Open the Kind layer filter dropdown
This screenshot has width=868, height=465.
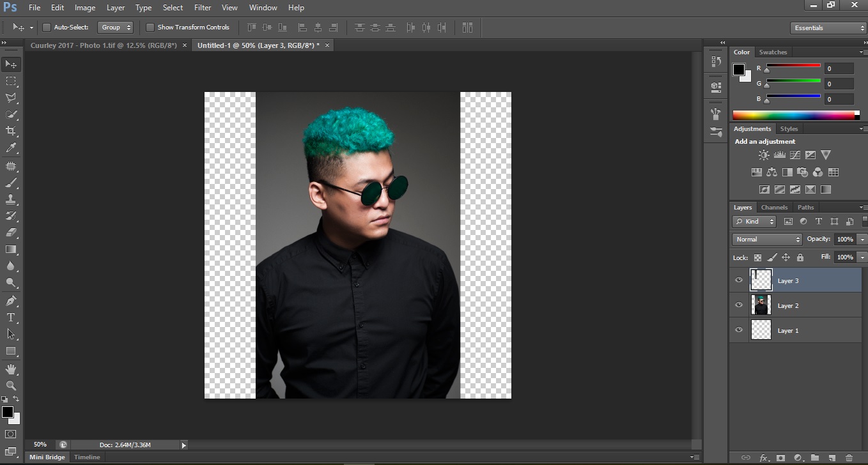[754, 222]
